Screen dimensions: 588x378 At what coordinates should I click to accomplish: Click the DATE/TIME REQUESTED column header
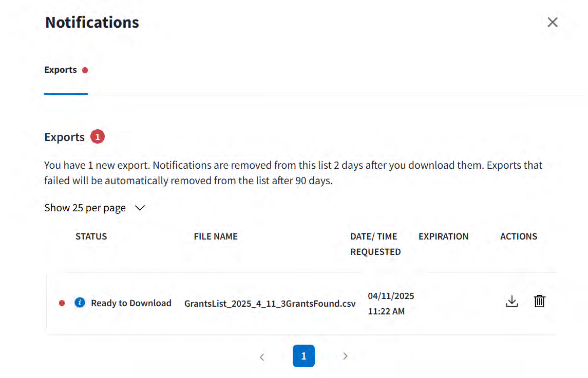tap(375, 244)
